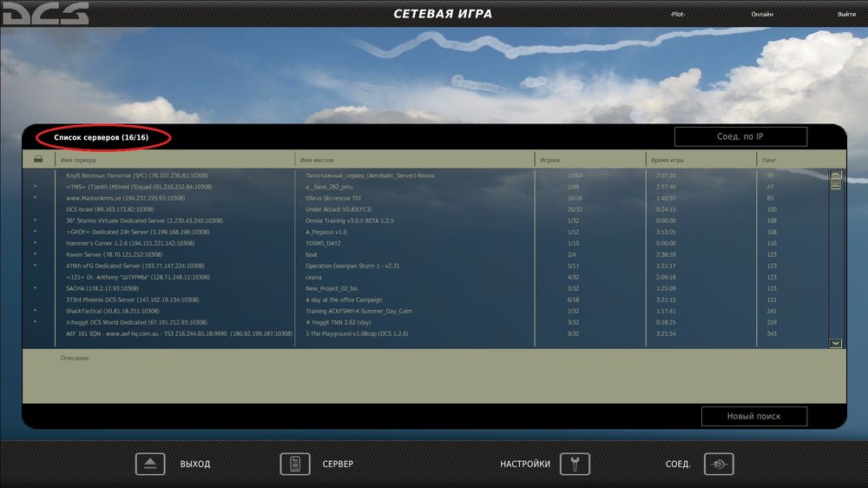Click Онлайн in the top bar
The image size is (868, 488).
[x=762, y=15]
